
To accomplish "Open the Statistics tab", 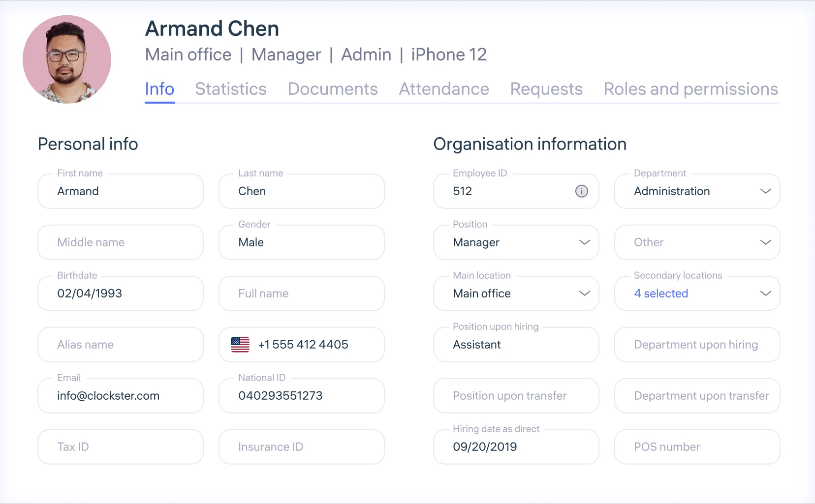I will tap(231, 89).
